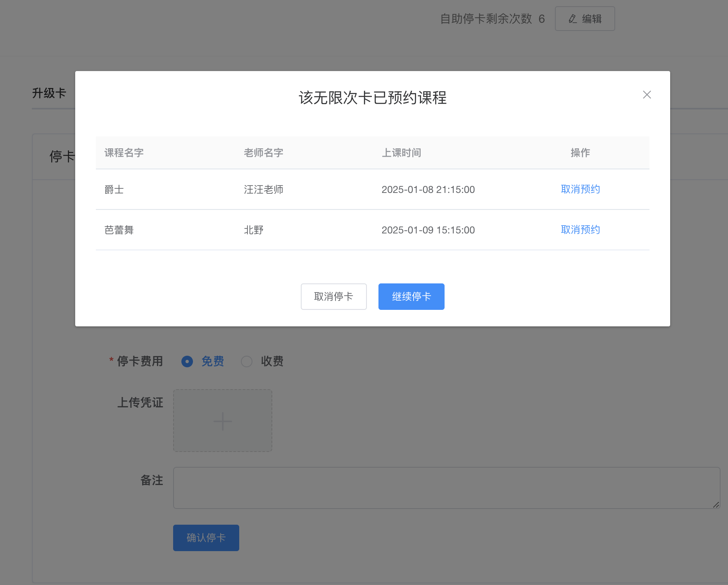
Task: Cancel the 芭蕾舞 course reservation
Action: pyautogui.click(x=580, y=230)
